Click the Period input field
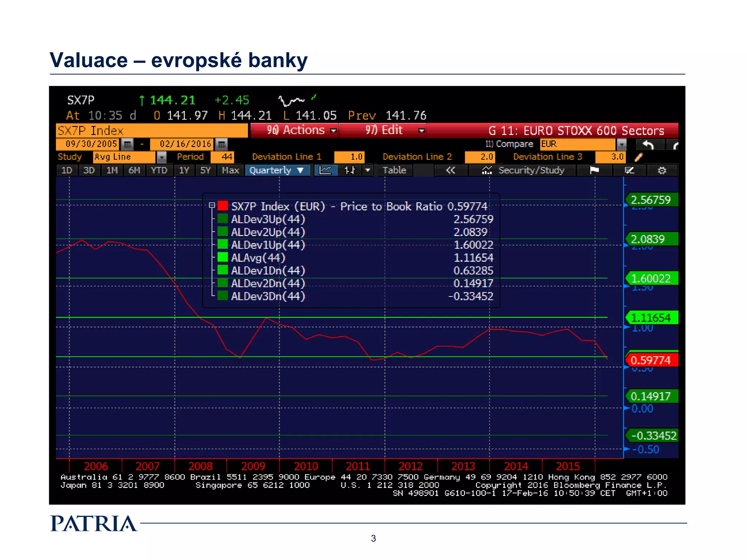Image resolution: width=747 pixels, height=560 pixels. [x=222, y=157]
